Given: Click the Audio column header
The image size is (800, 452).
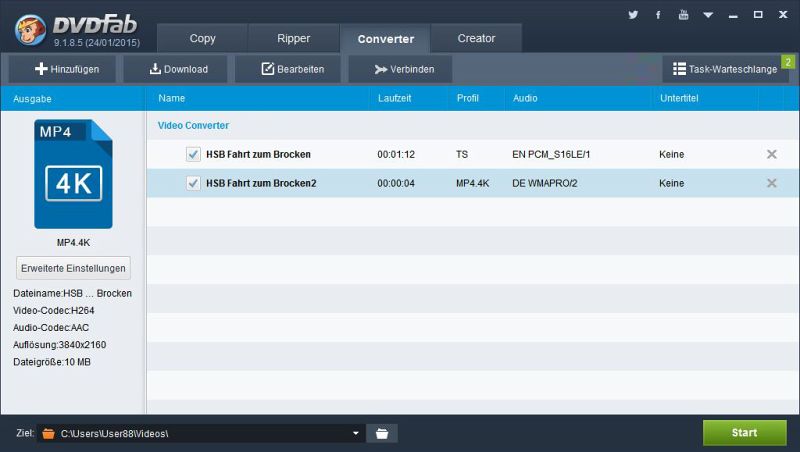Looking at the screenshot, I should click(x=525, y=98).
